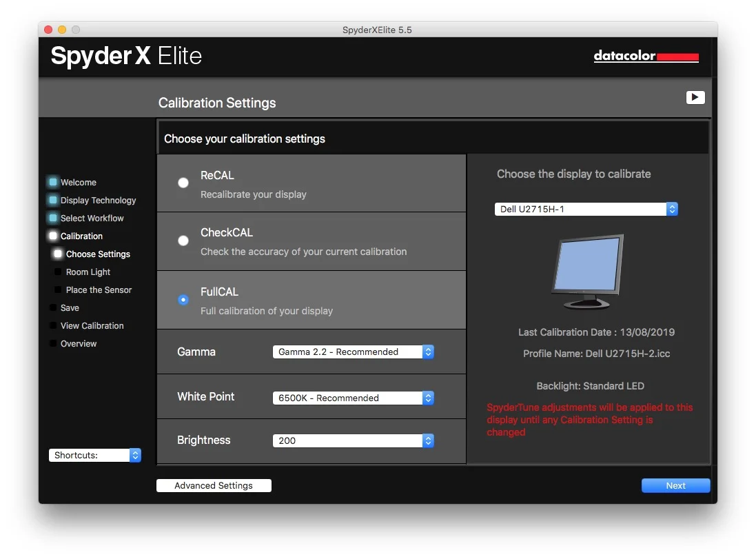Open the Gamma dropdown

pyautogui.click(x=354, y=352)
